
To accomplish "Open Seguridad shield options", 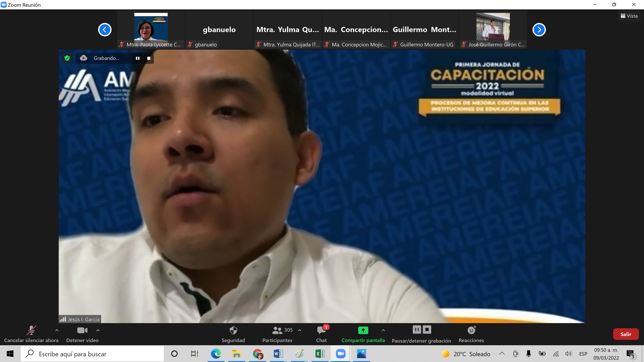I will coord(233,334).
